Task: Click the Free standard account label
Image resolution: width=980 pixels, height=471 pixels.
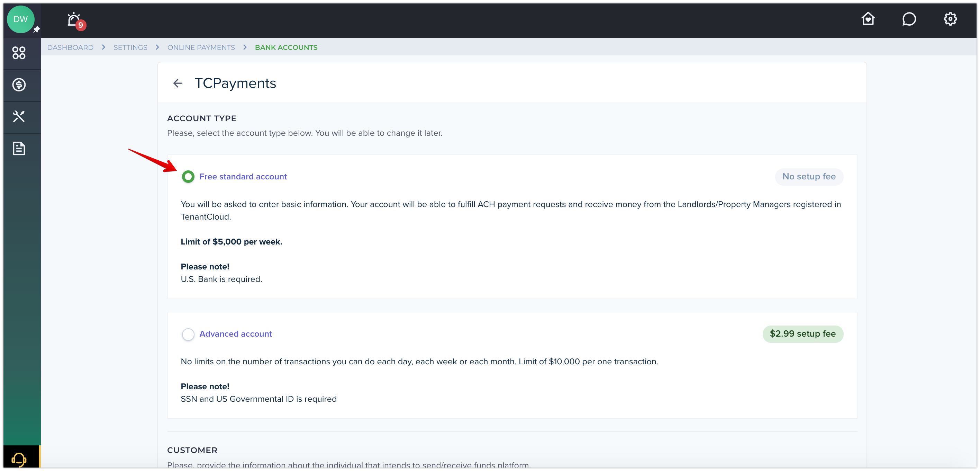Action: pyautogui.click(x=243, y=177)
